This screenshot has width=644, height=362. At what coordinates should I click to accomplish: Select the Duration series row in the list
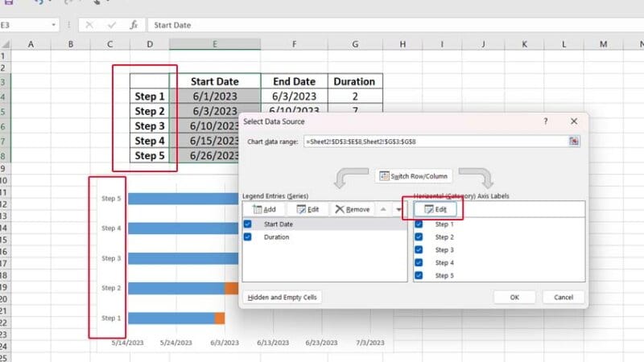(324, 237)
